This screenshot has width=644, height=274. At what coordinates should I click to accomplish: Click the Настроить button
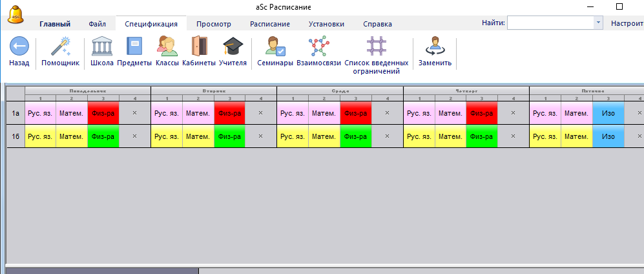click(x=627, y=23)
